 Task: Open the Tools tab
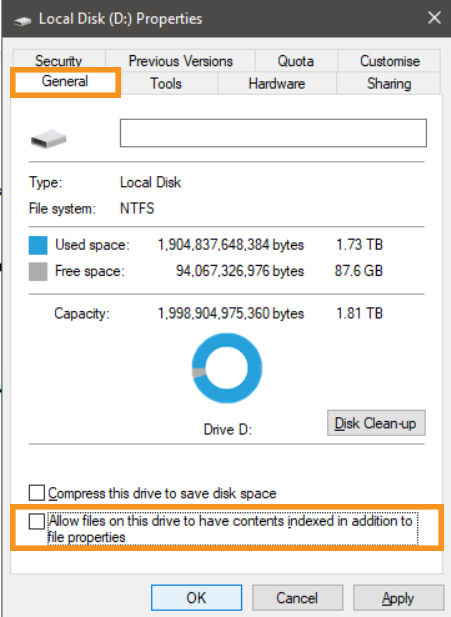coord(166,83)
